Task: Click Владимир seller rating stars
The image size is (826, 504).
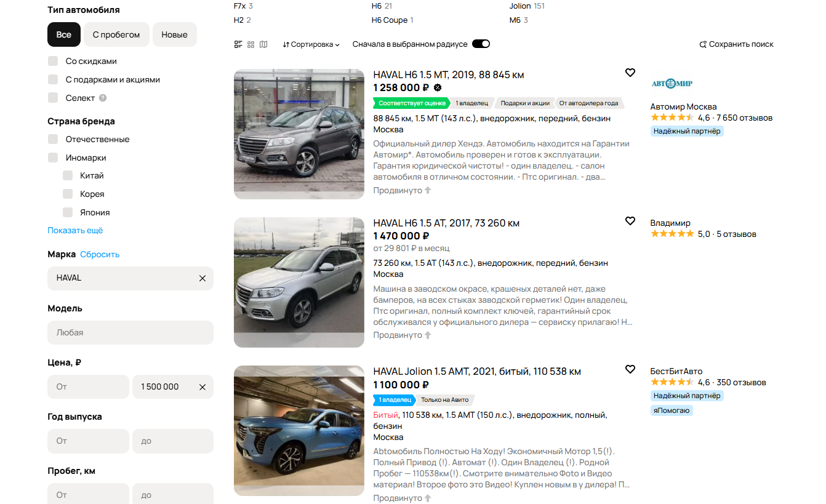Action: tap(672, 234)
